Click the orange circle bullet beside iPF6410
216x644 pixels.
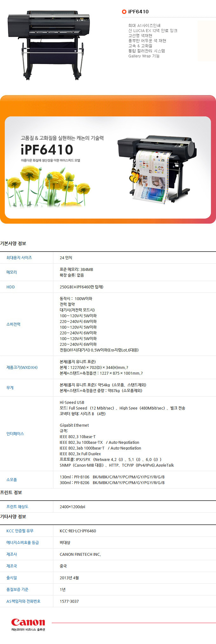[124, 12]
